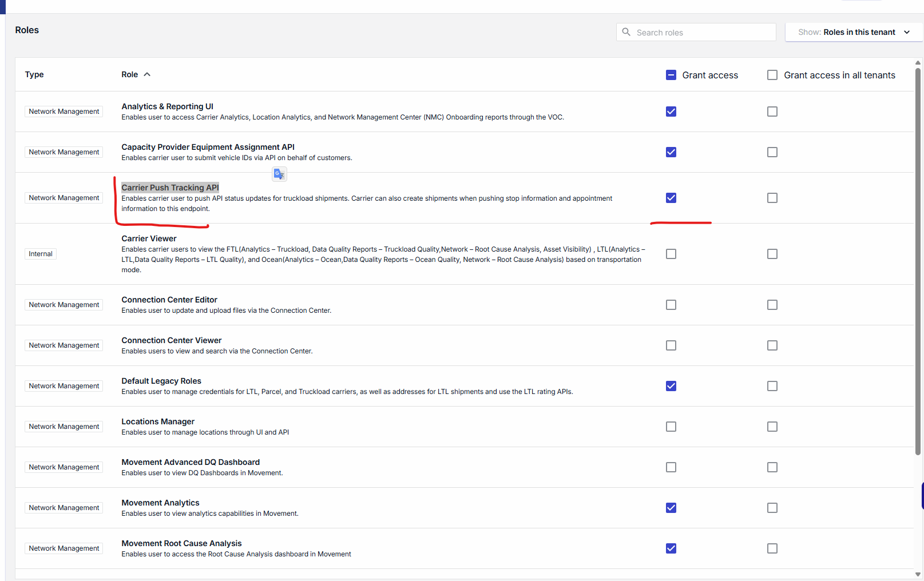
Task: Check all-tenants box for Analytics & Reporting UI
Action: [772, 112]
